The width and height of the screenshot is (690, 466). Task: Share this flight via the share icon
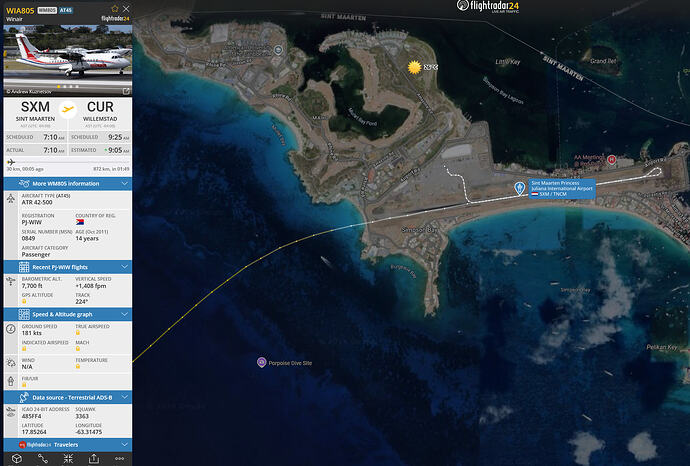pyautogui.click(x=94, y=459)
